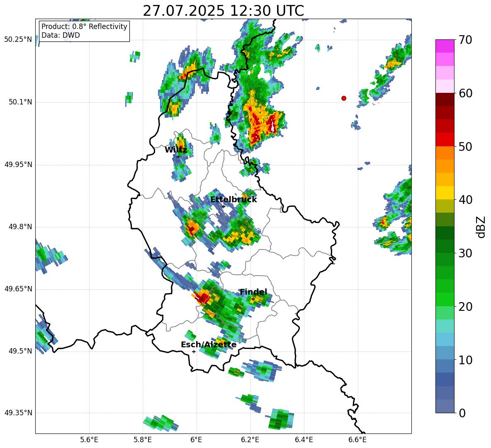Click the 30 colorbar tick label

coord(465,253)
